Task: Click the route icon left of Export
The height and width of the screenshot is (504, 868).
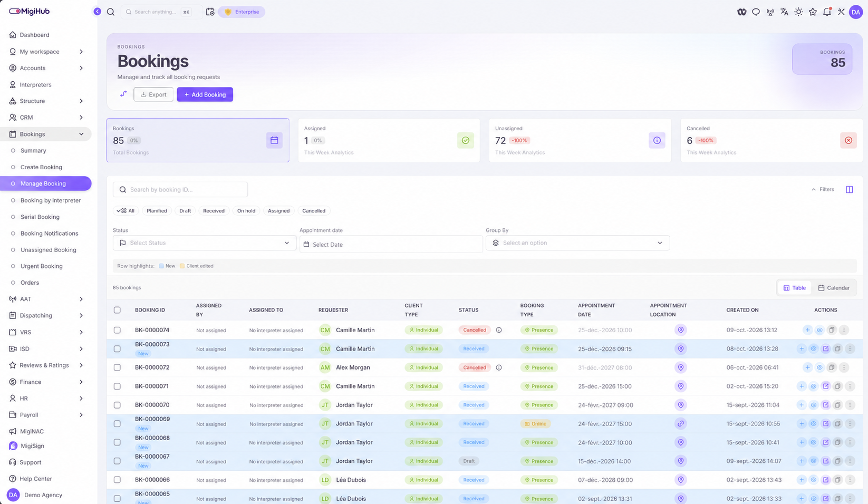Action: click(x=123, y=94)
